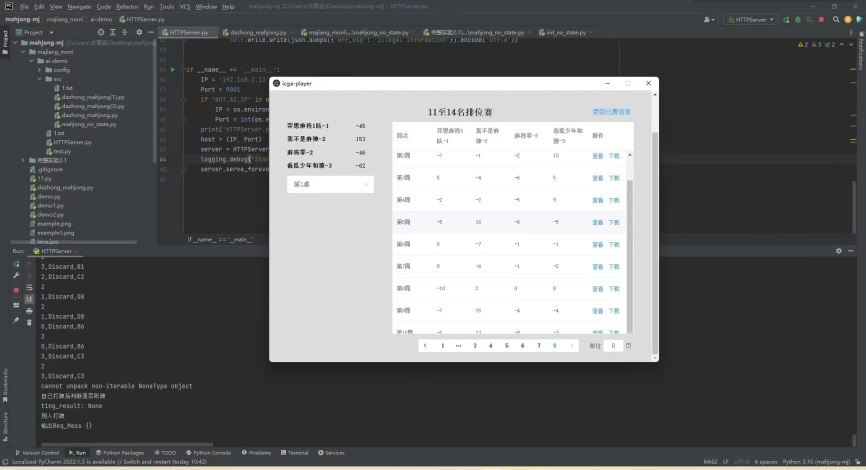
Task: Toggle soft-wrap in Run console
Action: tap(29, 288)
